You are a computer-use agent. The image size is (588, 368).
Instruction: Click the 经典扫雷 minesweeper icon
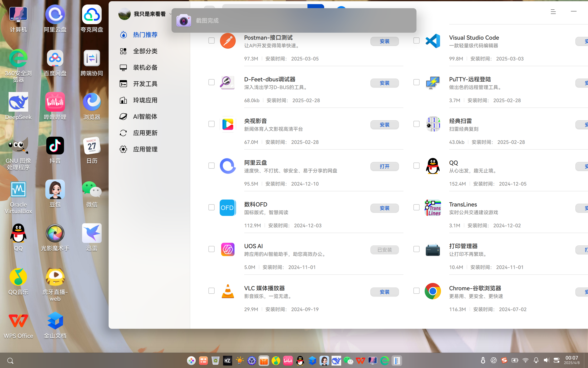[x=433, y=124]
